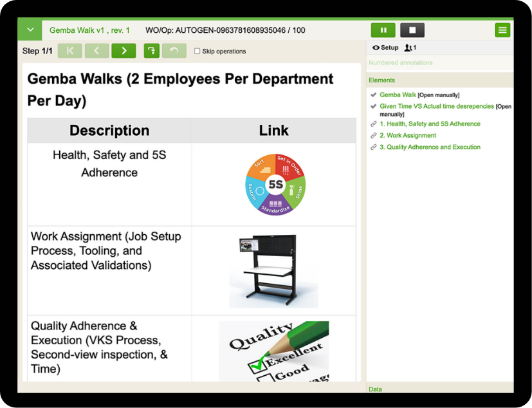Image resolution: width=532 pixels, height=408 pixels.
Task: Jump to first step button
Action: [x=70, y=51]
